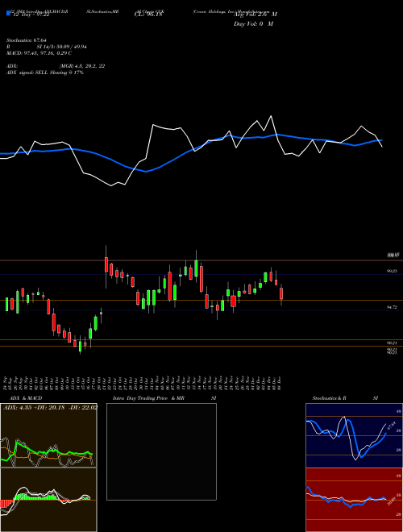Click the 99.22 price axis label
Viewport: 403px width, 532px height.
pyautogui.click(x=392, y=271)
